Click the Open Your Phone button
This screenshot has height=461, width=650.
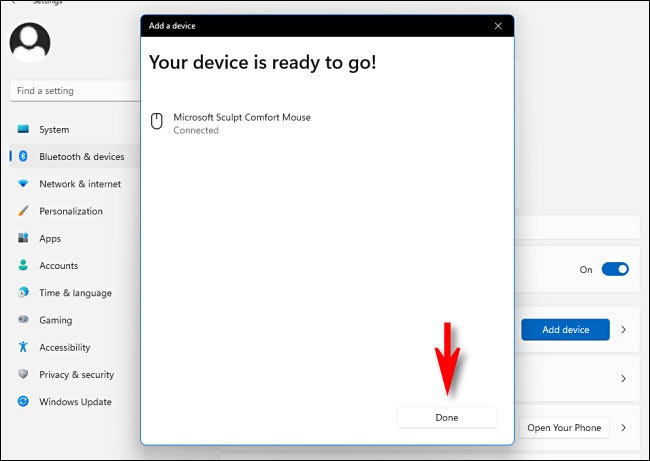click(x=564, y=428)
